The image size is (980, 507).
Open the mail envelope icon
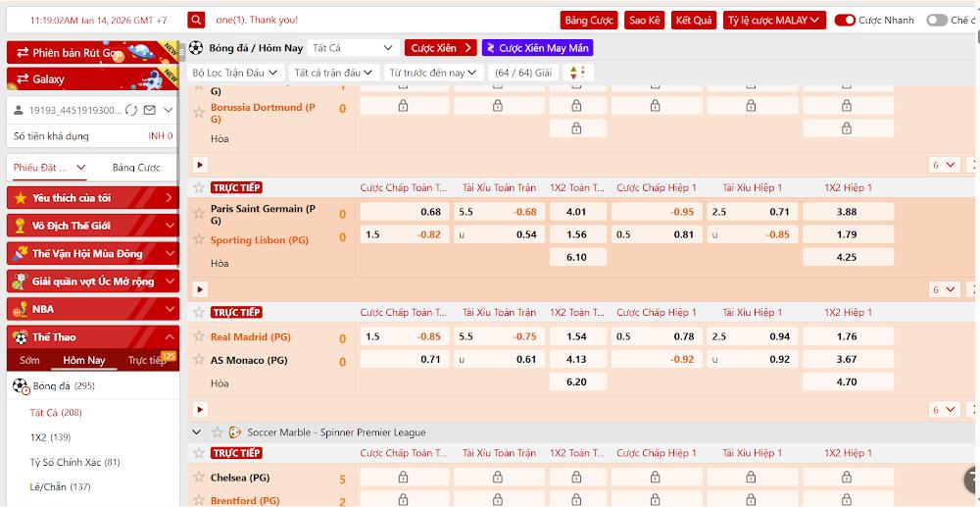coord(149,110)
